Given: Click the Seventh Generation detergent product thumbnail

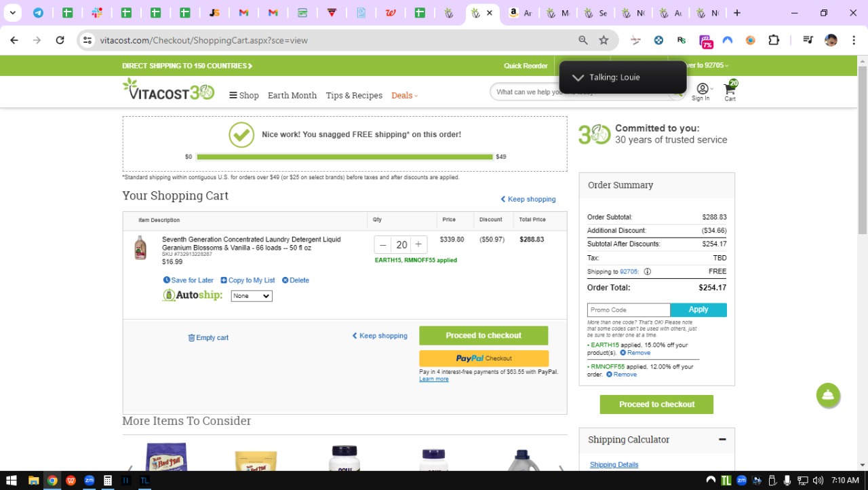Looking at the screenshot, I should (x=140, y=248).
